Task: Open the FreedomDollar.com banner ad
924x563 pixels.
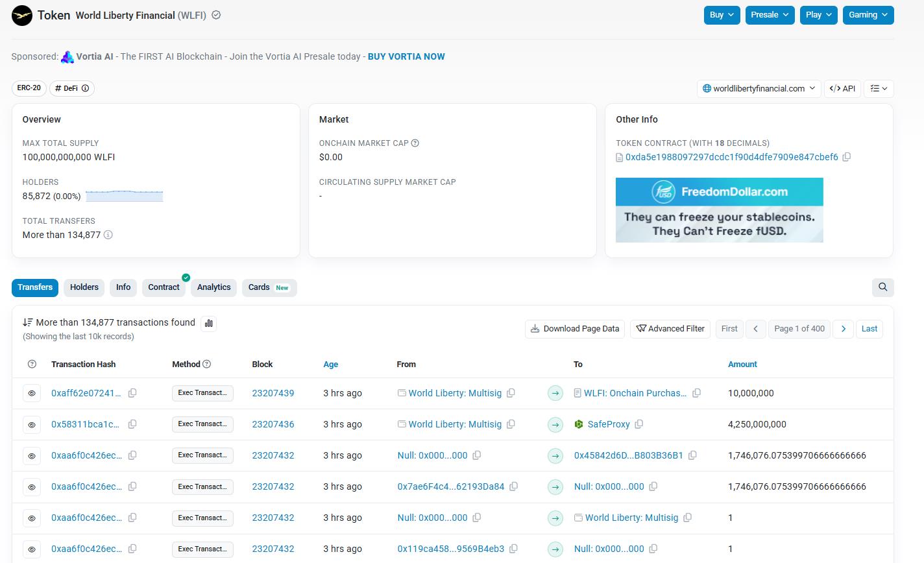Action: [x=720, y=210]
